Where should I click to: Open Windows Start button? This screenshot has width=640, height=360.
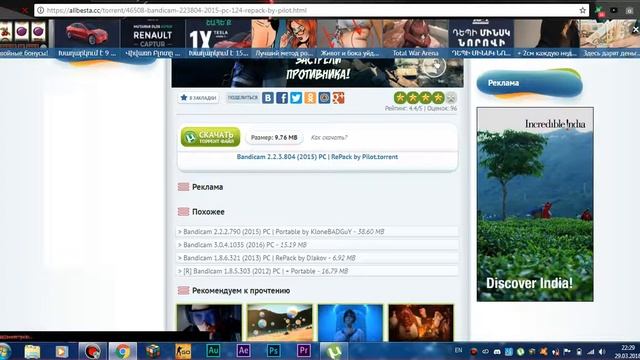(x=5, y=351)
